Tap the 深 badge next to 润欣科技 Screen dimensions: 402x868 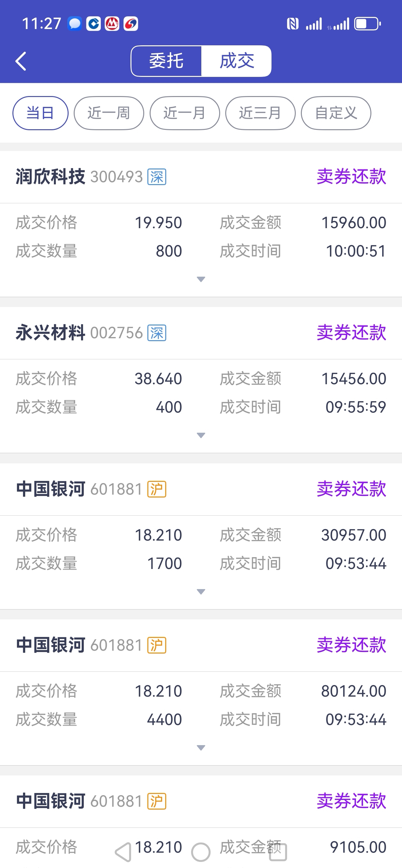157,177
